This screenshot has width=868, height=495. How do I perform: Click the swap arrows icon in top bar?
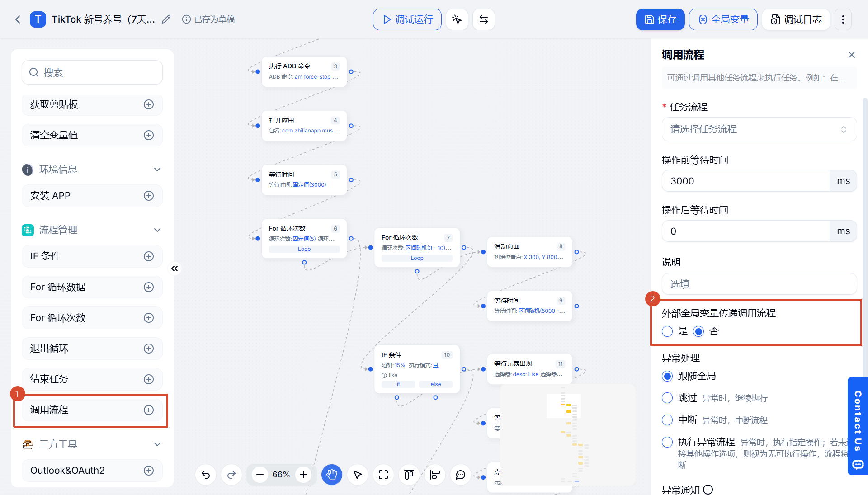(x=484, y=19)
